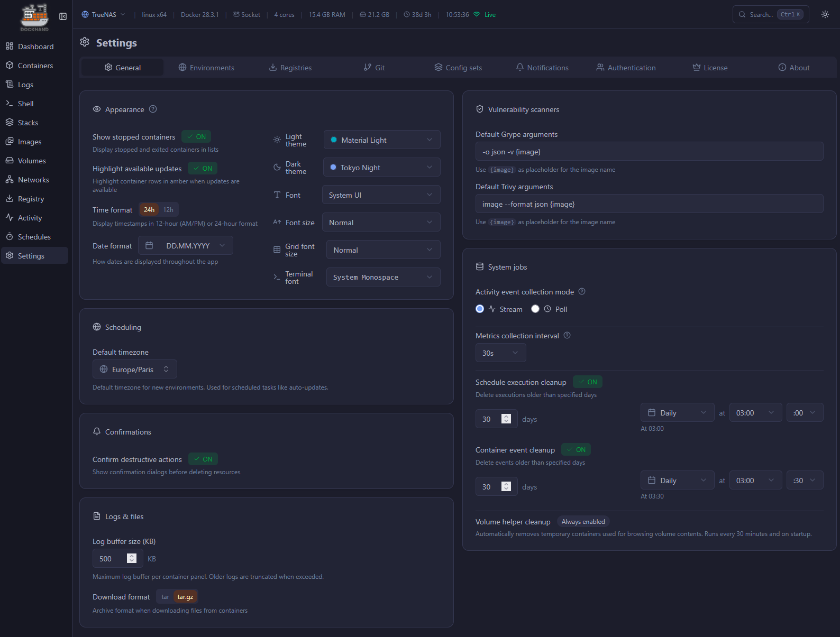
Task: Toggle light/dark mode sun icon
Action: (825, 15)
